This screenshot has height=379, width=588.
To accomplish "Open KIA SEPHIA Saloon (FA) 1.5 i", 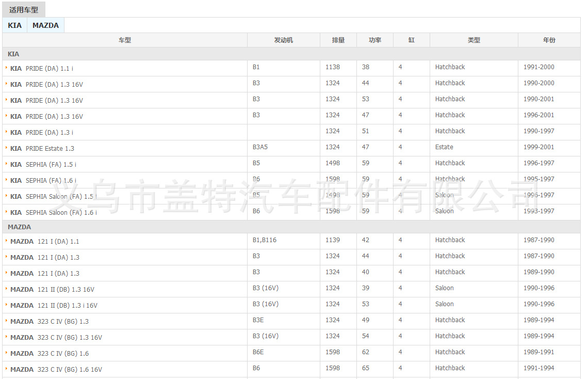I will (54, 197).
